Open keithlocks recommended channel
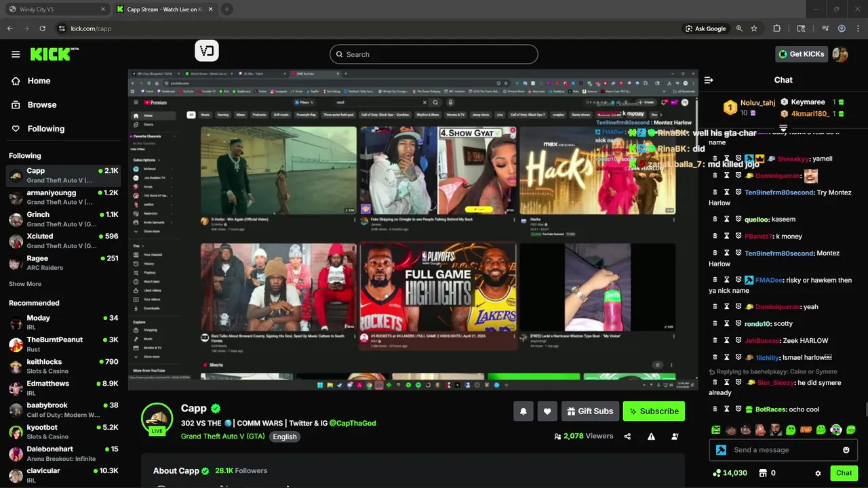Screen dimensions: 868x488 [64, 366]
